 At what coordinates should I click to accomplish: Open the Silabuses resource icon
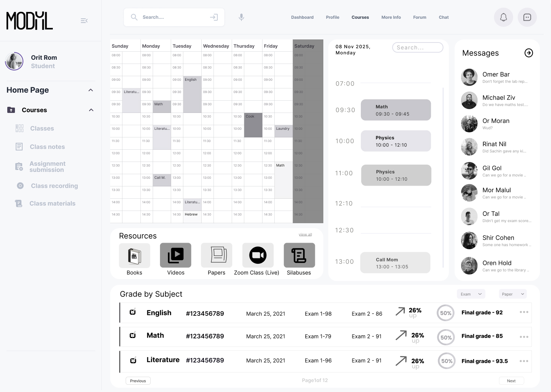pyautogui.click(x=299, y=255)
